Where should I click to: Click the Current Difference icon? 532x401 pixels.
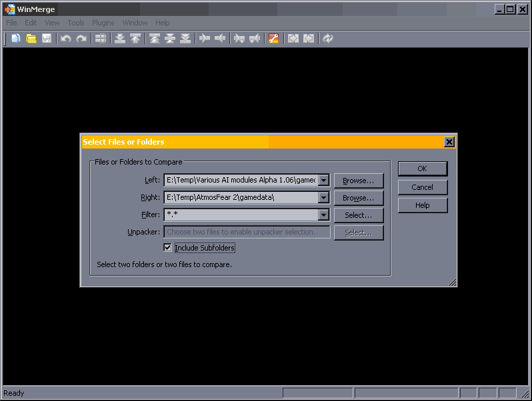[170, 39]
